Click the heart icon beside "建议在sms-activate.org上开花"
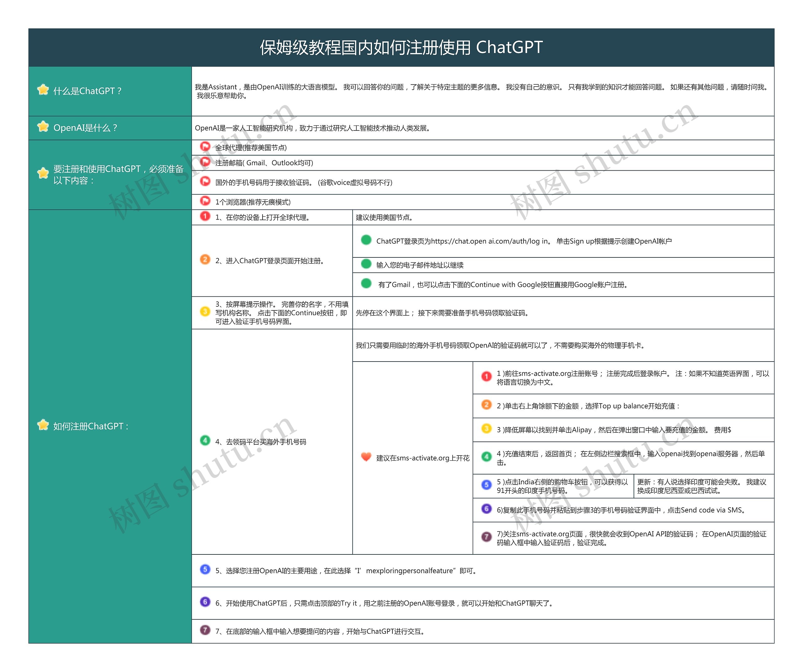This screenshot has height=672, width=803. (x=366, y=457)
